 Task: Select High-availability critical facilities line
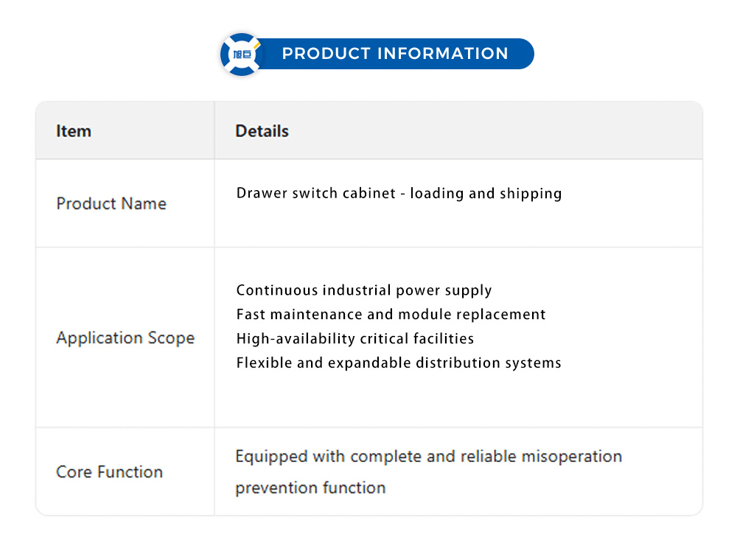coord(355,339)
